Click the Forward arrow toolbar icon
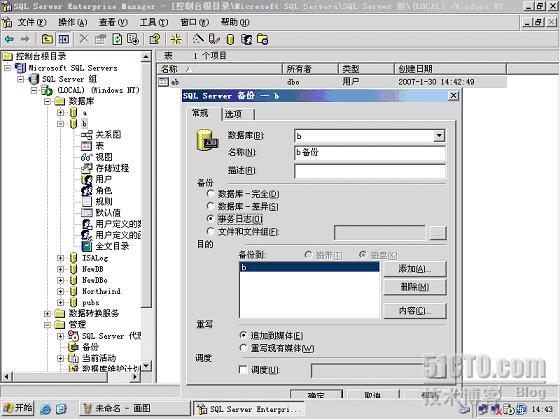The width and height of the screenshot is (560, 420). 25,39
